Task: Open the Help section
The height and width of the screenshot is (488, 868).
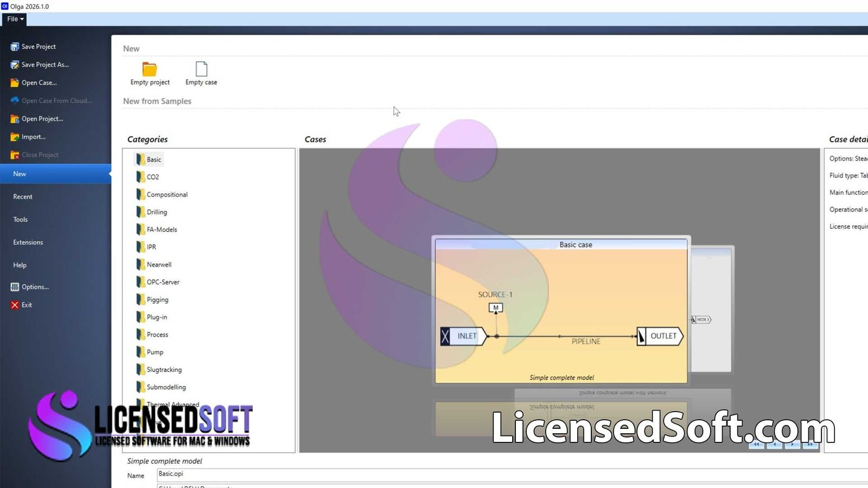Action: pyautogui.click(x=20, y=265)
